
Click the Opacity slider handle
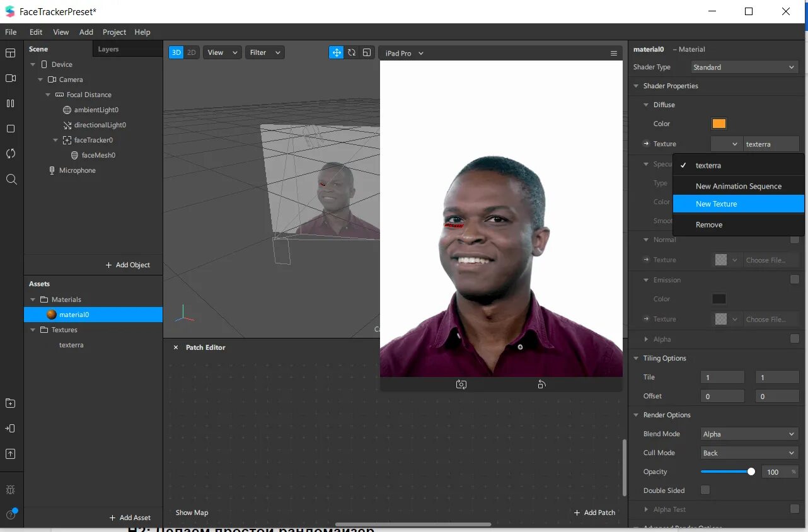pyautogui.click(x=751, y=471)
